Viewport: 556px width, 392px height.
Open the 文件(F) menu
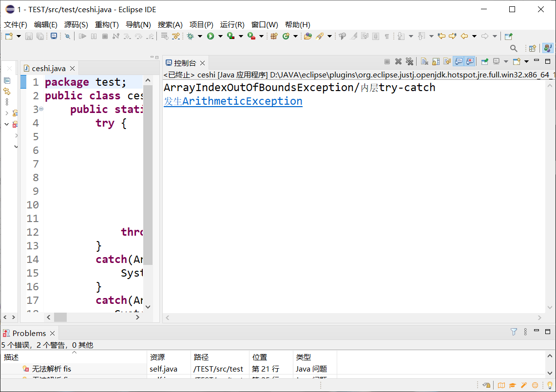click(16, 25)
